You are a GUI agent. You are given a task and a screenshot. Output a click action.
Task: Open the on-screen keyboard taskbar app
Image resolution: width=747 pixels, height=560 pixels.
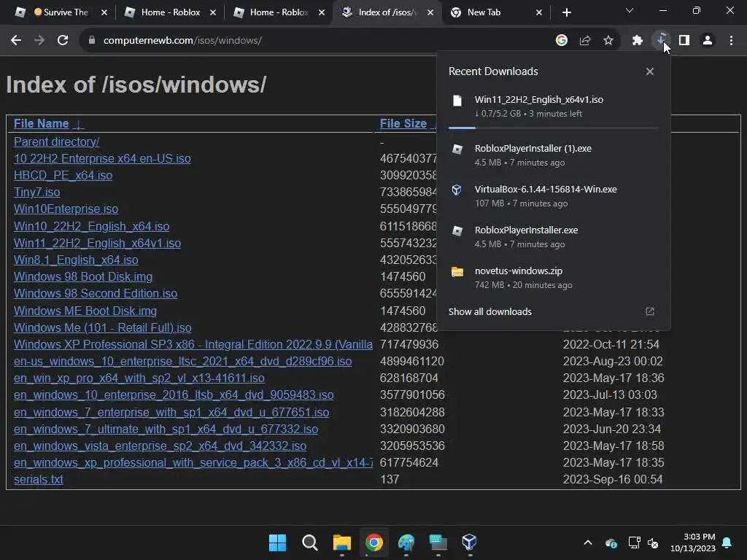click(438, 542)
